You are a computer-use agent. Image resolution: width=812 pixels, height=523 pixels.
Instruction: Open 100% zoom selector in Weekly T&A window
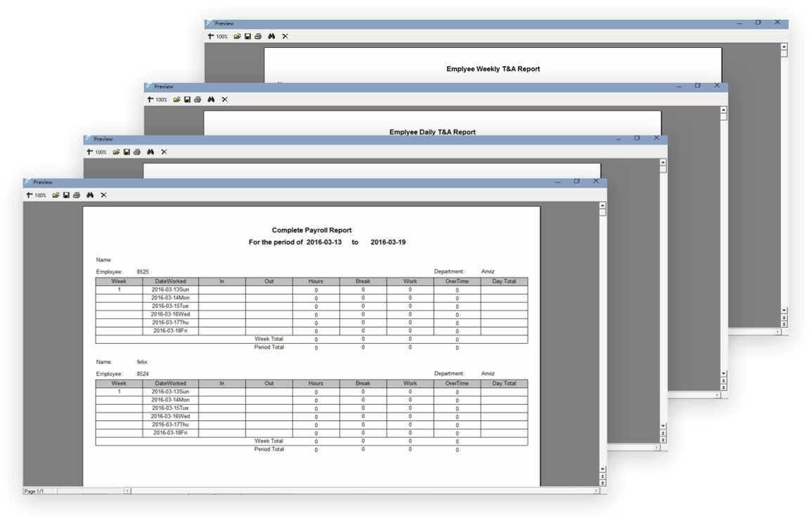222,37
